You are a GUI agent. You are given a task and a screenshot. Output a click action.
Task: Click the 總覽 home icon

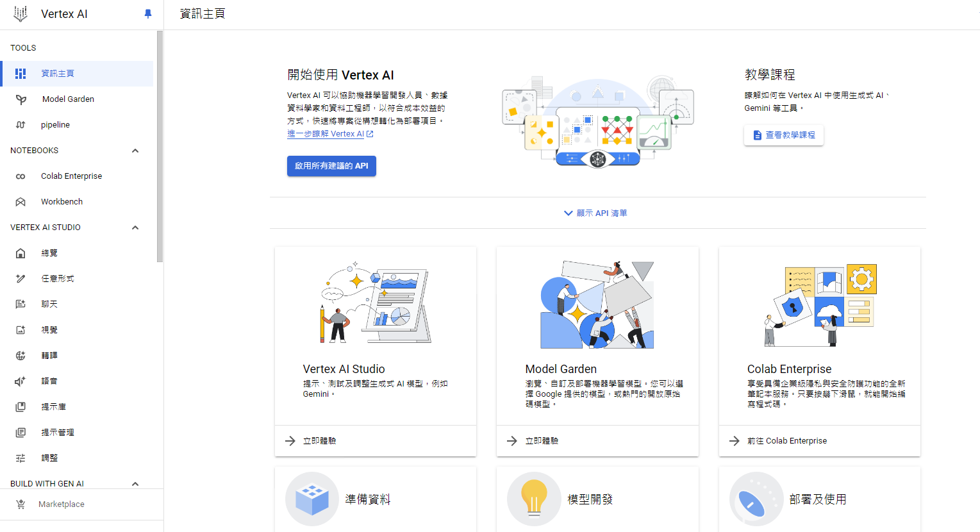[21, 253]
